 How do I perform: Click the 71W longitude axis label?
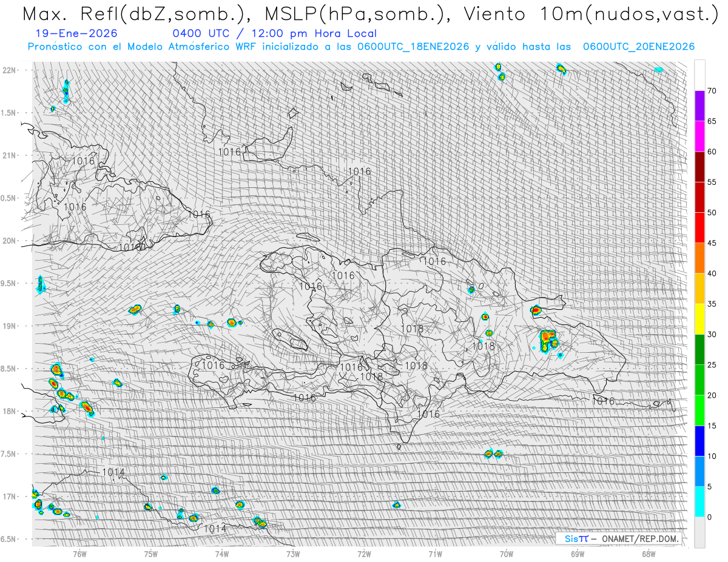[435, 554]
